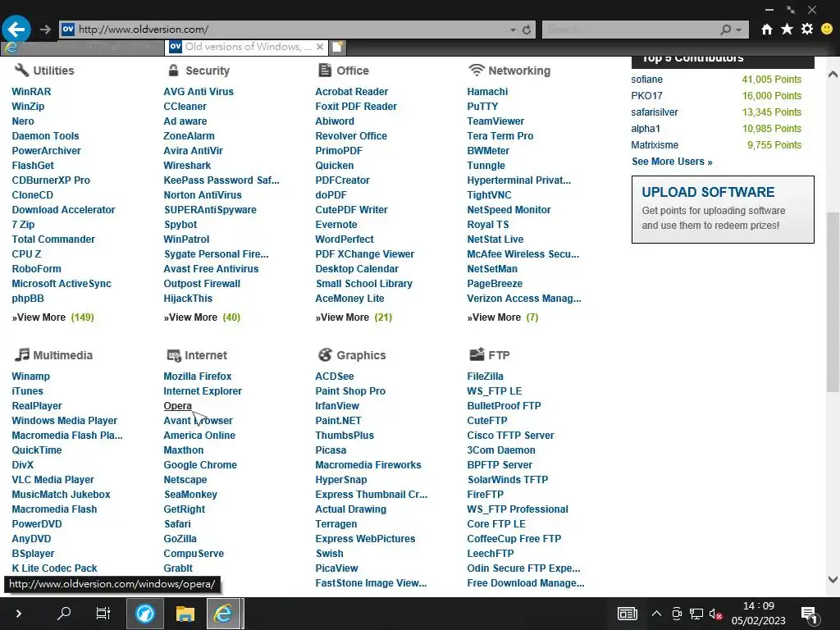Open CutePDF Writer link
This screenshot has height=630, width=840.
(x=351, y=210)
